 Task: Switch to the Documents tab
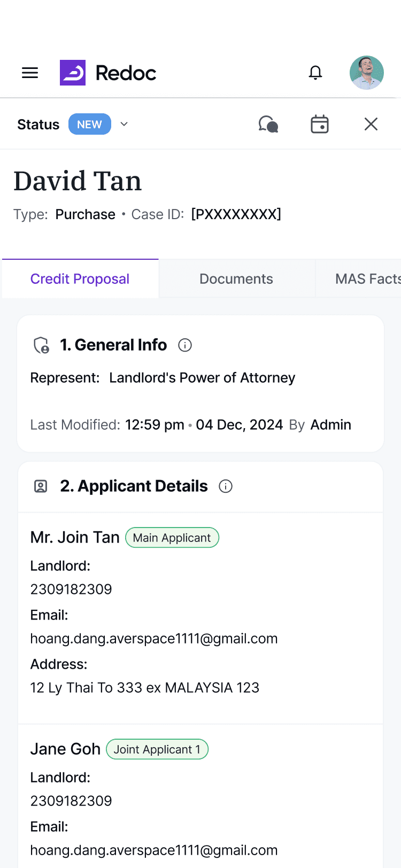tap(236, 279)
